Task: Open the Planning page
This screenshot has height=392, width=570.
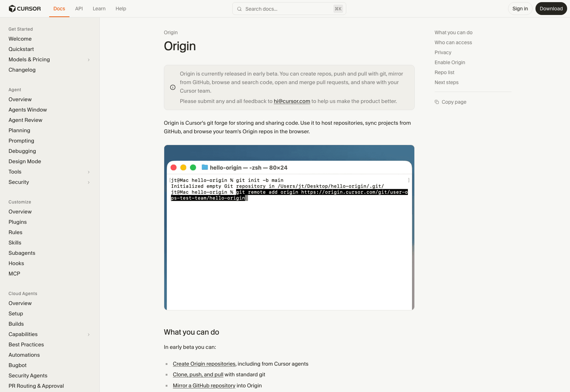Action: click(19, 130)
